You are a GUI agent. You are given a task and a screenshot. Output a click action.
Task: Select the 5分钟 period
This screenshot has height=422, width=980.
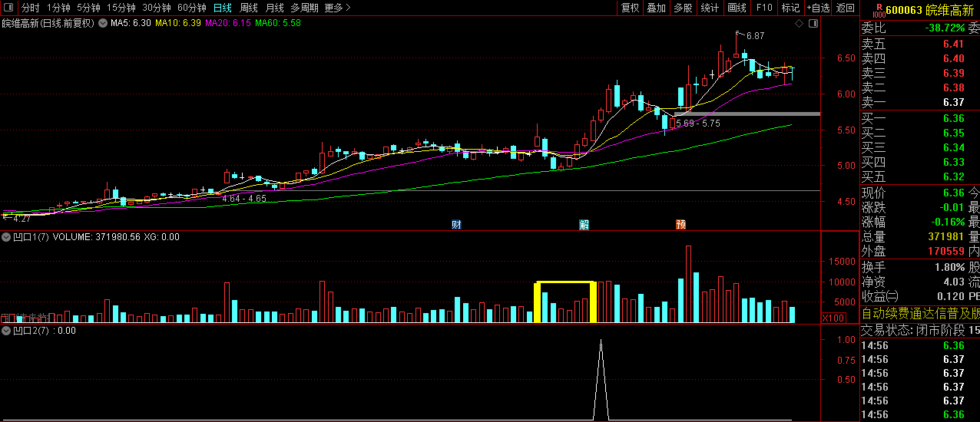88,8
